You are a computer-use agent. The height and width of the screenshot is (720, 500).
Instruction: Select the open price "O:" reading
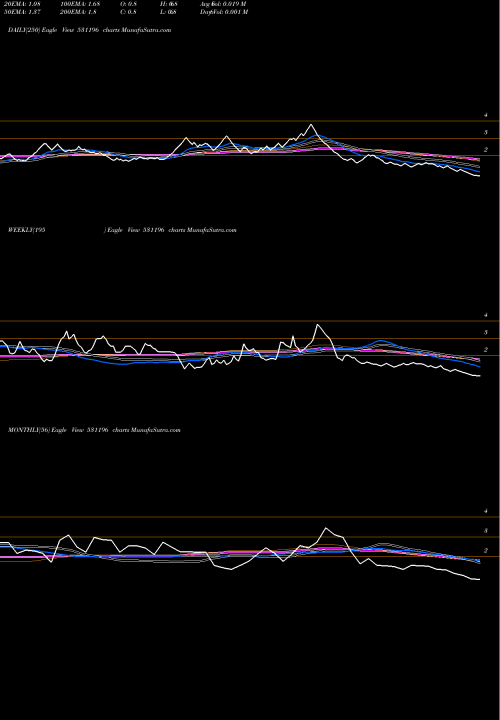tap(129, 4)
